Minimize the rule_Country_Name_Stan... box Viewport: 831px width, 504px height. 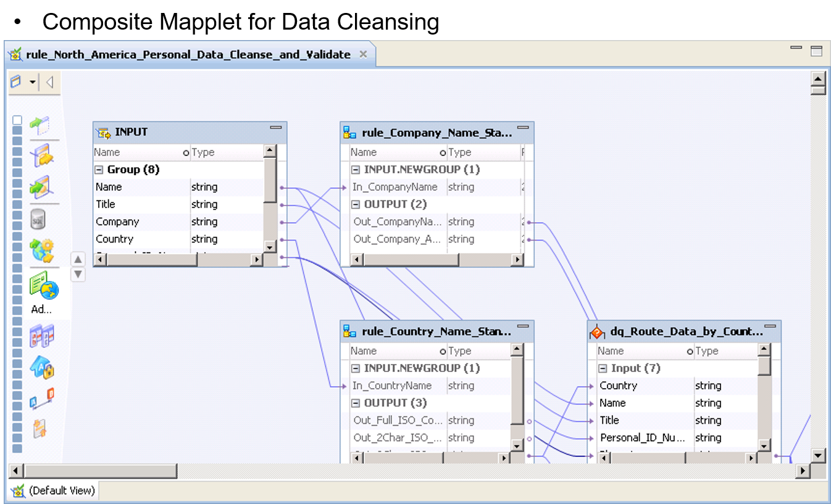(x=523, y=326)
